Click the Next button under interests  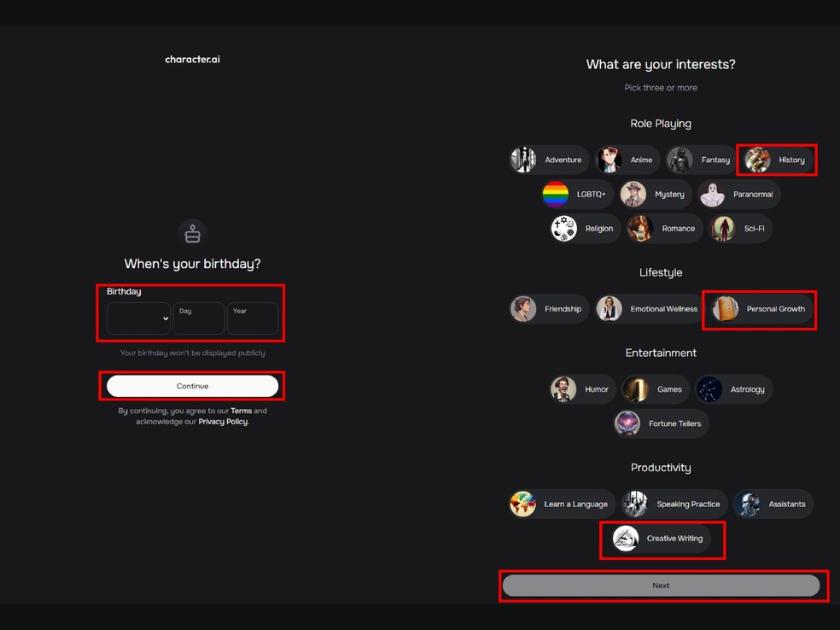(x=661, y=586)
